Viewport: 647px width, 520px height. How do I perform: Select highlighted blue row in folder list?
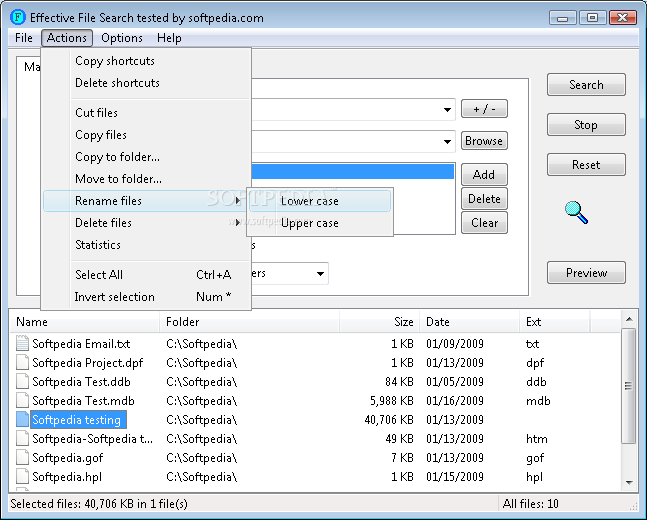tap(353, 171)
